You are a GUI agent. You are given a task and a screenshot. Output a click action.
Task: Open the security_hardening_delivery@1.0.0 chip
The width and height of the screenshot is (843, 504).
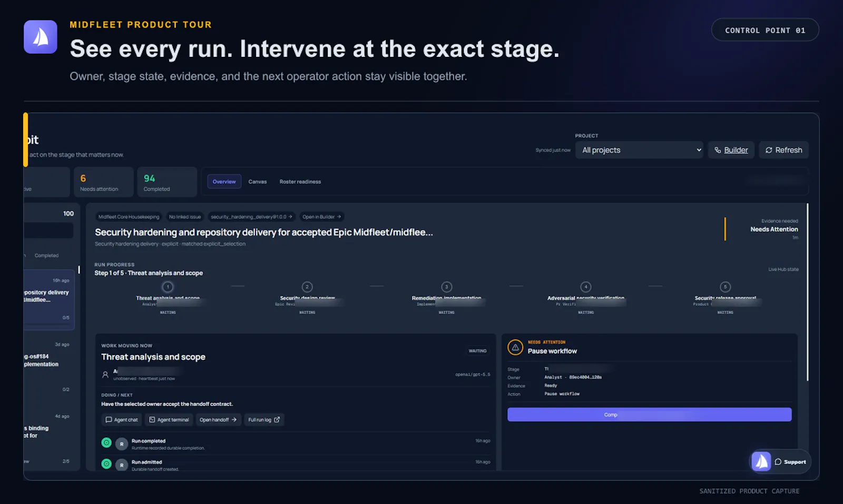251,216
